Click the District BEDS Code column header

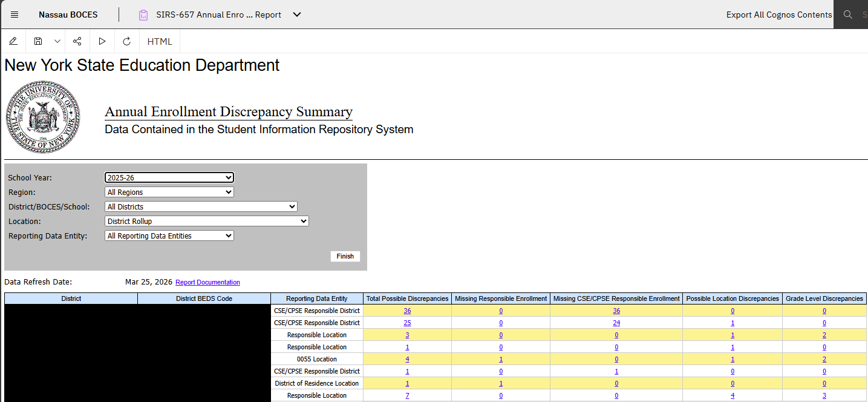(x=204, y=298)
